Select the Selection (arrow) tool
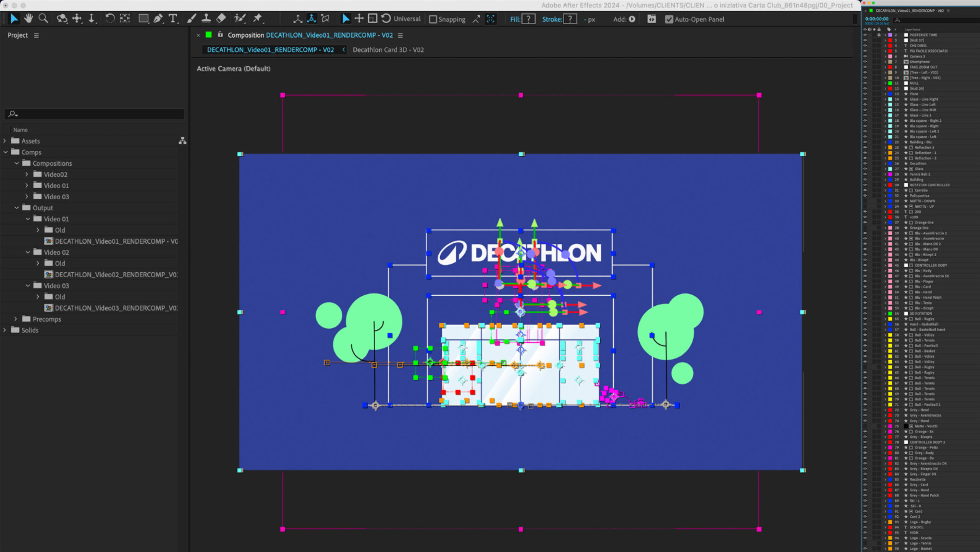 [x=14, y=19]
